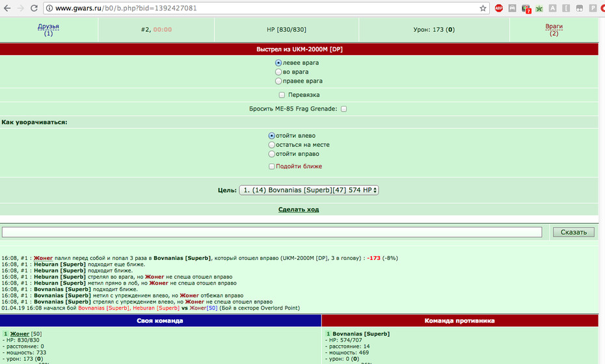
Task: Go back to the previous page
Action: pos(7,8)
